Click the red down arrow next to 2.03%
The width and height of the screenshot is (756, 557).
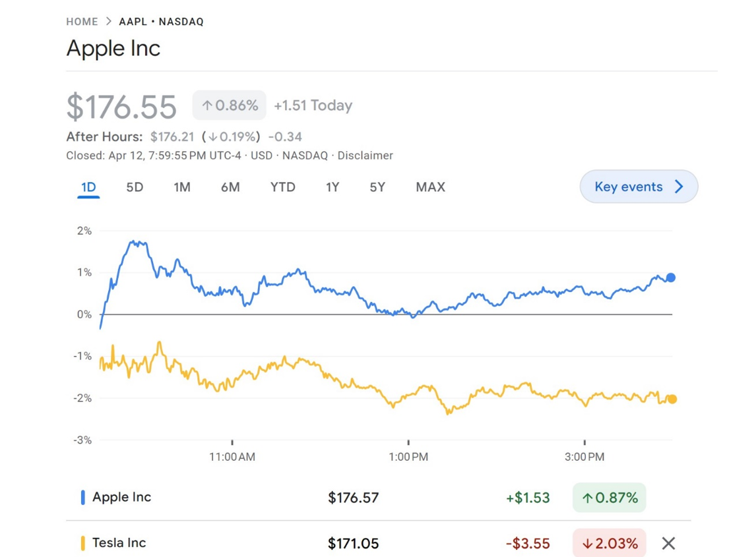[588, 543]
